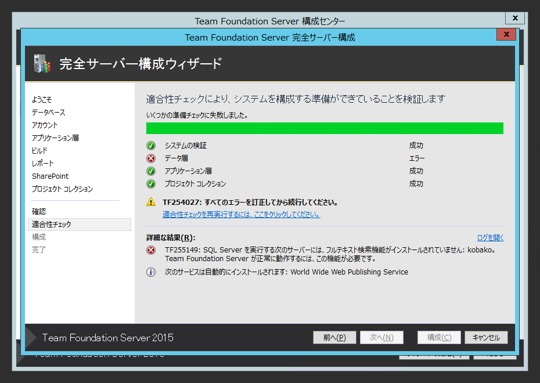Go to ようこそ step in sidebar
Image resolution: width=540 pixels, height=383 pixels.
click(42, 100)
